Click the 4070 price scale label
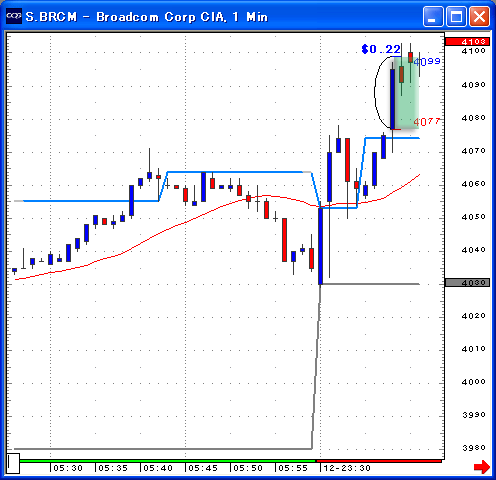The width and height of the screenshot is (496, 480). click(473, 151)
